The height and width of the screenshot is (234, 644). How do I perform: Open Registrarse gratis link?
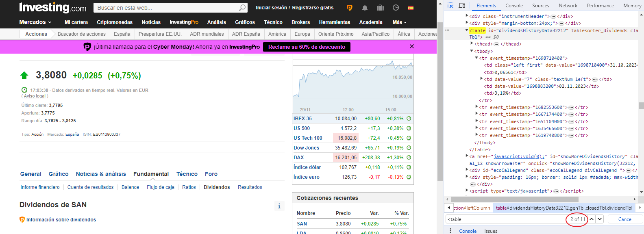tap(313, 8)
